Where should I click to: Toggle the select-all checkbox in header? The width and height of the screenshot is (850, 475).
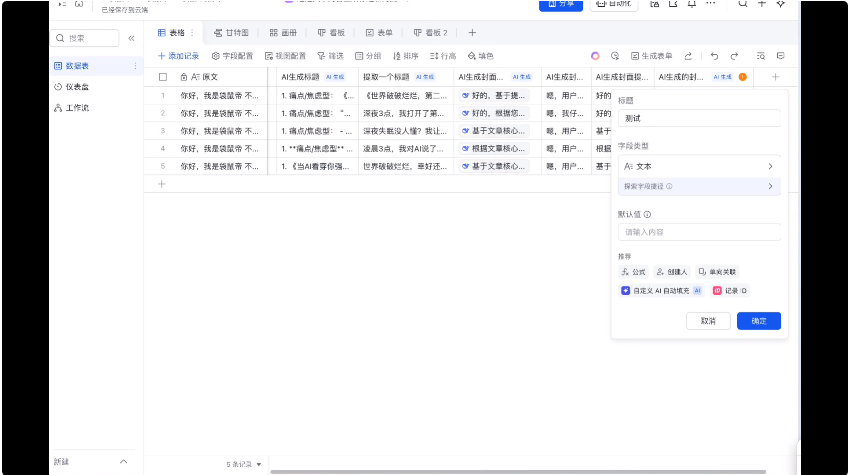pyautogui.click(x=163, y=77)
